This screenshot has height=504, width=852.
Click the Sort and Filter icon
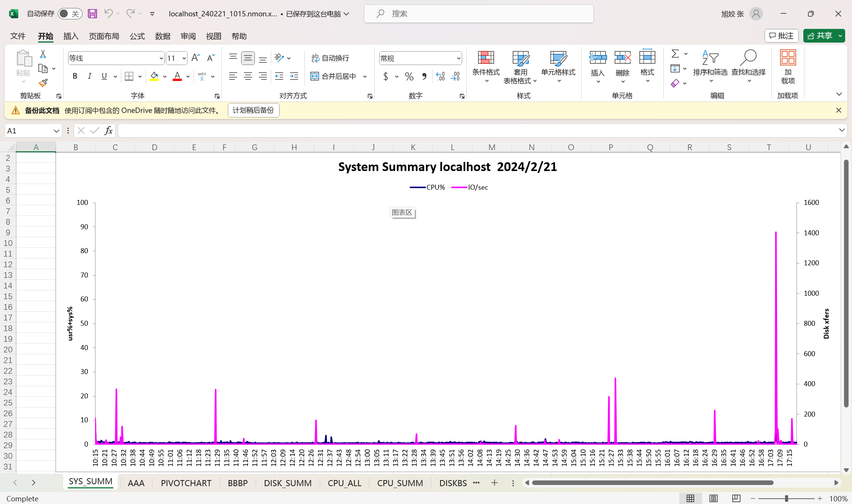click(710, 58)
